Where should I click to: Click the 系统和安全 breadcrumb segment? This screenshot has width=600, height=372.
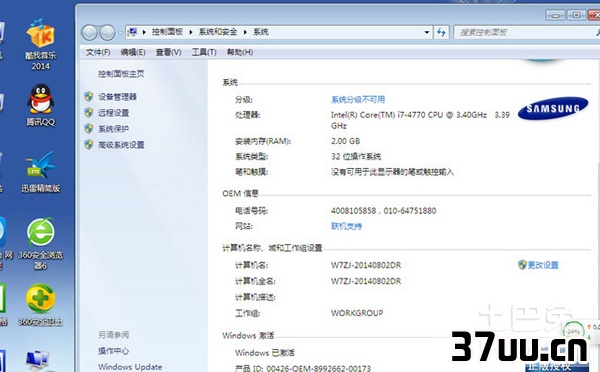pos(218,32)
